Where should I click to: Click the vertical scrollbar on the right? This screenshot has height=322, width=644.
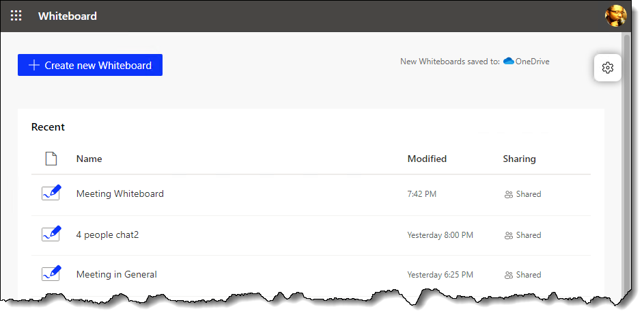click(626, 165)
